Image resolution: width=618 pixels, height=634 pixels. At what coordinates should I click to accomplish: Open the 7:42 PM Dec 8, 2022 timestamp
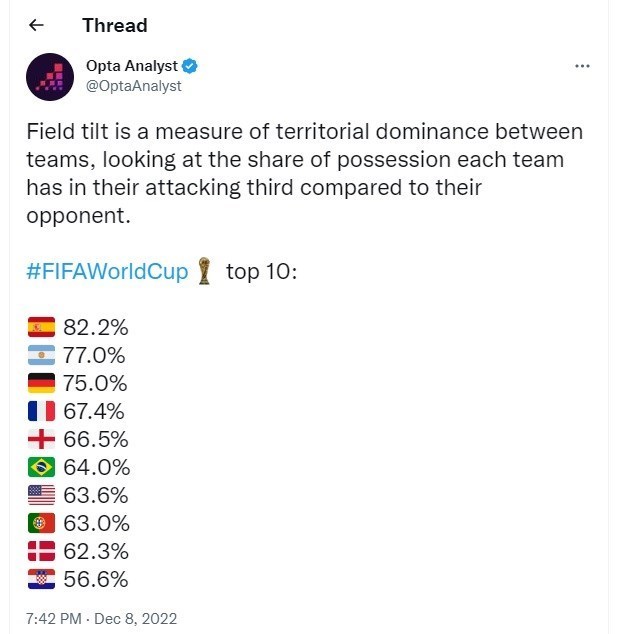(101, 619)
